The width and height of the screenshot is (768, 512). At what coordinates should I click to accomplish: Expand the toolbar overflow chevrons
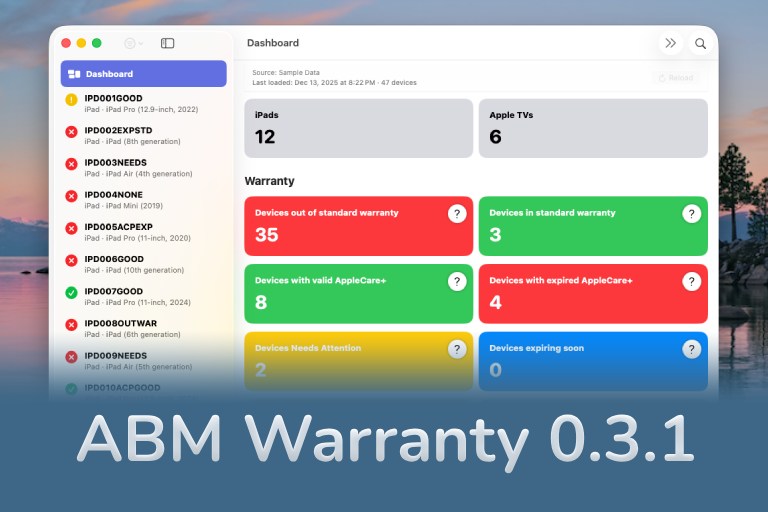click(x=671, y=43)
